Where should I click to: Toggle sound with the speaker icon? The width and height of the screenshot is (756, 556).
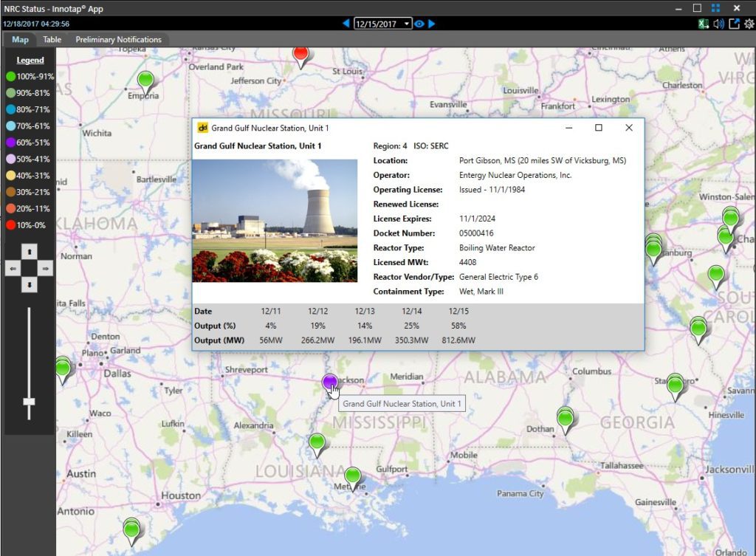point(718,24)
